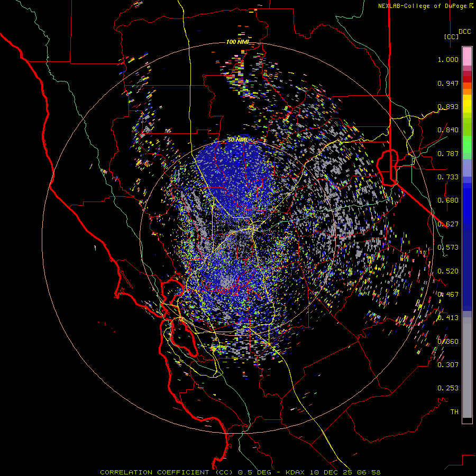Select the 0.733 legend value

[448, 177]
